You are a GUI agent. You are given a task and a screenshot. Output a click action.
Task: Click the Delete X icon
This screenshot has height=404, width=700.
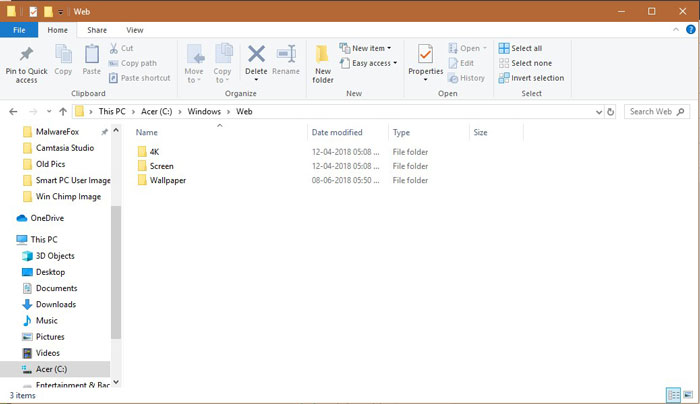(x=256, y=54)
